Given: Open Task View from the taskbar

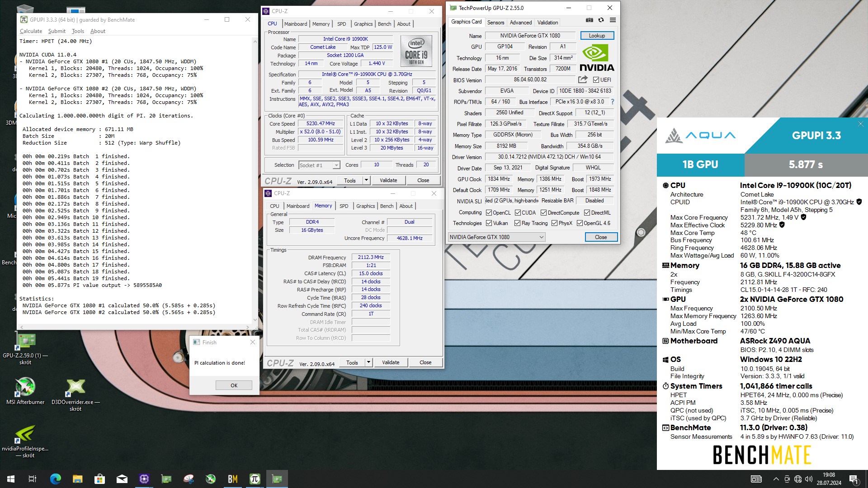Looking at the screenshot, I should pyautogui.click(x=33, y=479).
